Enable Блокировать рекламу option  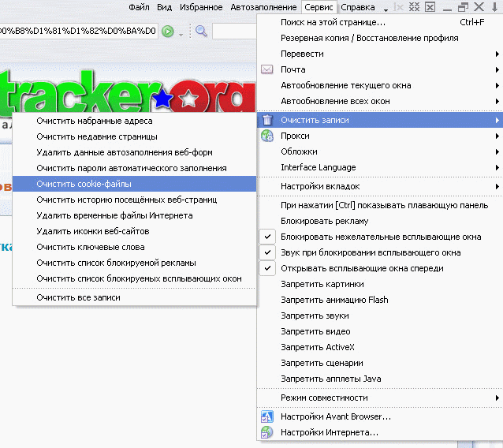click(x=324, y=221)
